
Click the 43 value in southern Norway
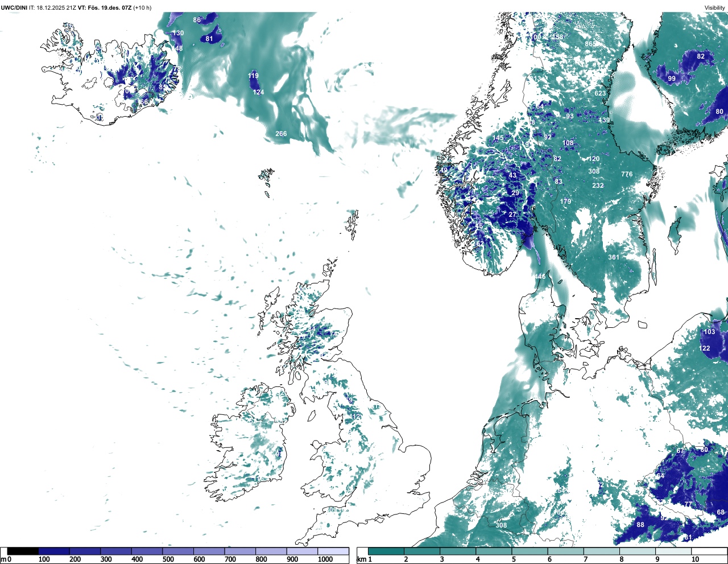point(512,175)
